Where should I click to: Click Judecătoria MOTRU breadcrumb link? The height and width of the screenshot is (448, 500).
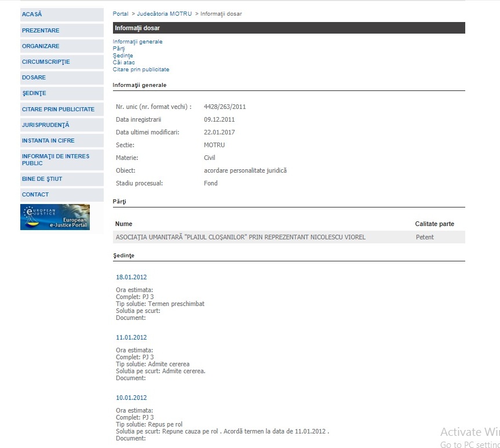164,13
